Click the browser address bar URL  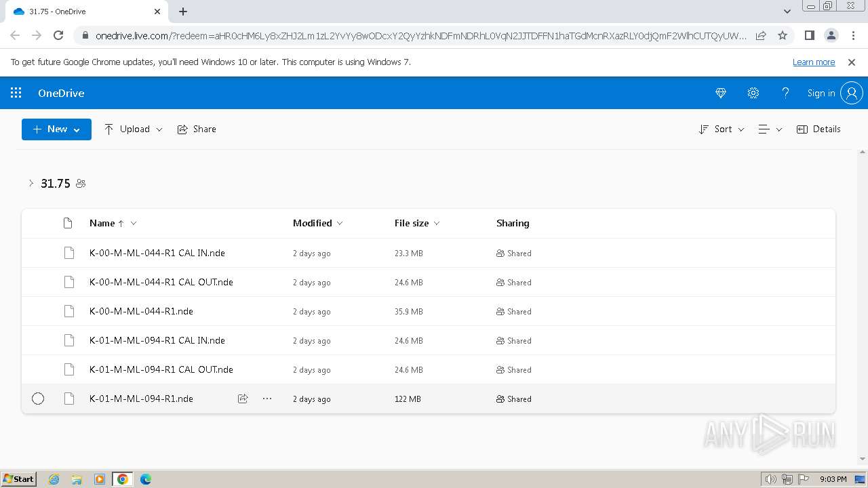click(420, 35)
